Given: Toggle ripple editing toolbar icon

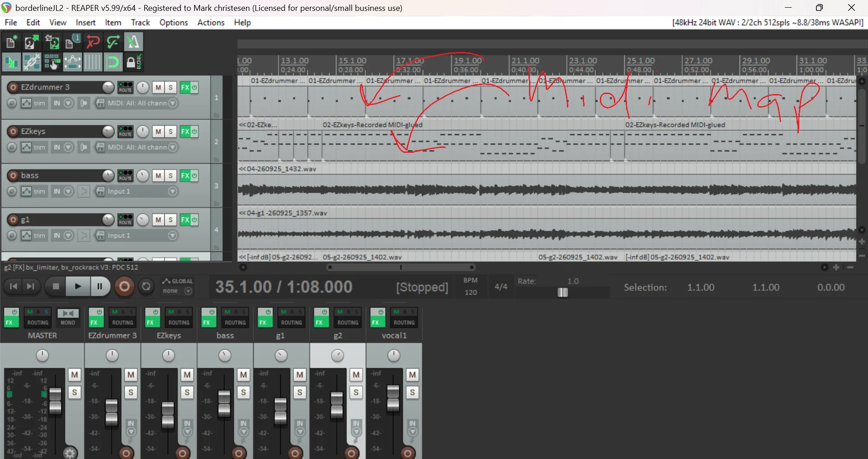Looking at the screenshot, I should tap(52, 62).
